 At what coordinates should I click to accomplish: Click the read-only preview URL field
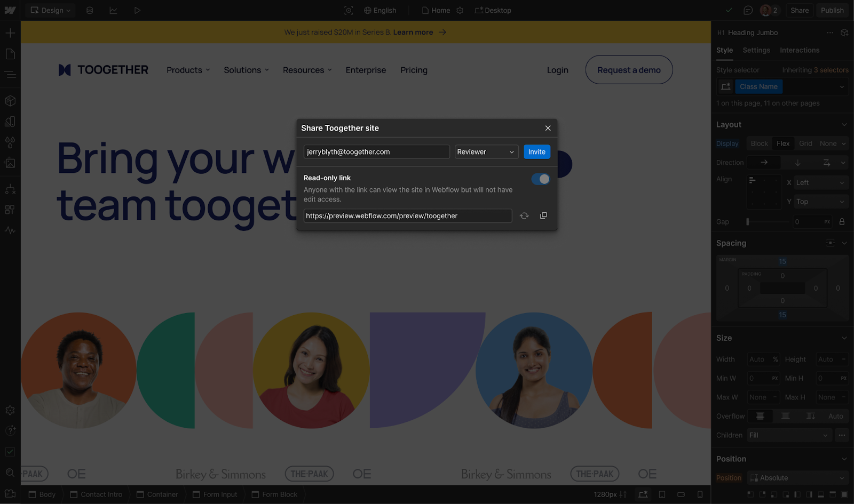(408, 215)
